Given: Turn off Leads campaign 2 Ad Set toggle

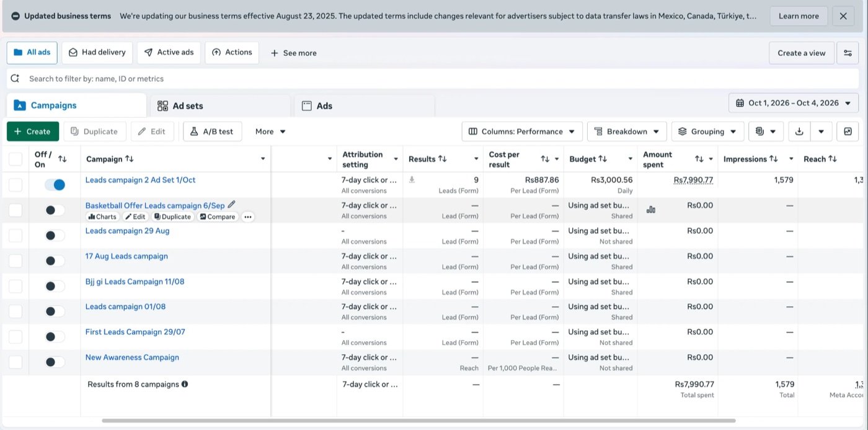Looking at the screenshot, I should pos(55,184).
